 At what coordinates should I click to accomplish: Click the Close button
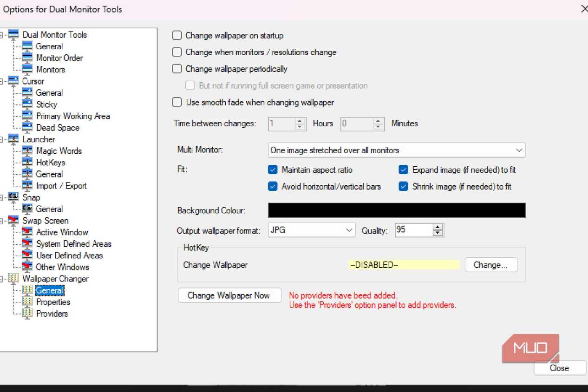pyautogui.click(x=559, y=368)
